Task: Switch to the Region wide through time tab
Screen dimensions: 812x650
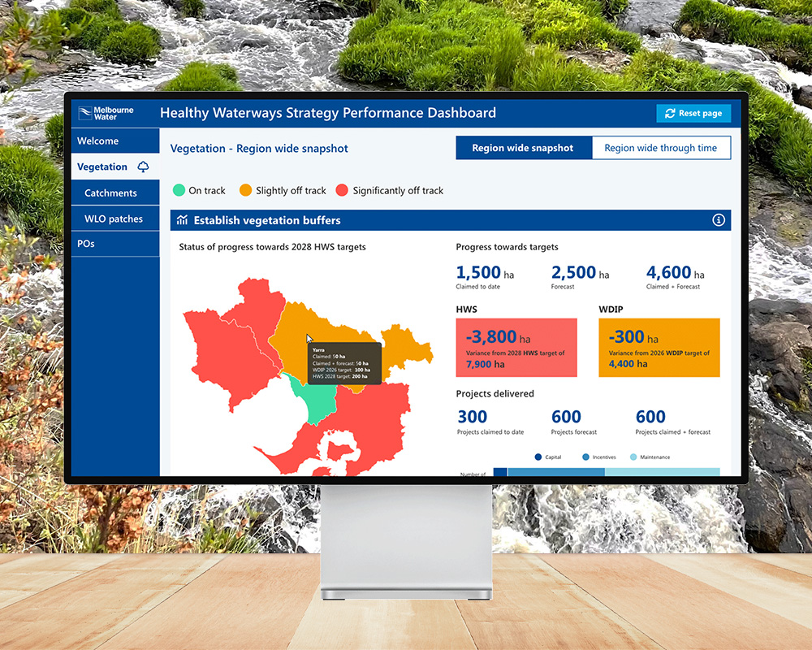Action: [662, 147]
